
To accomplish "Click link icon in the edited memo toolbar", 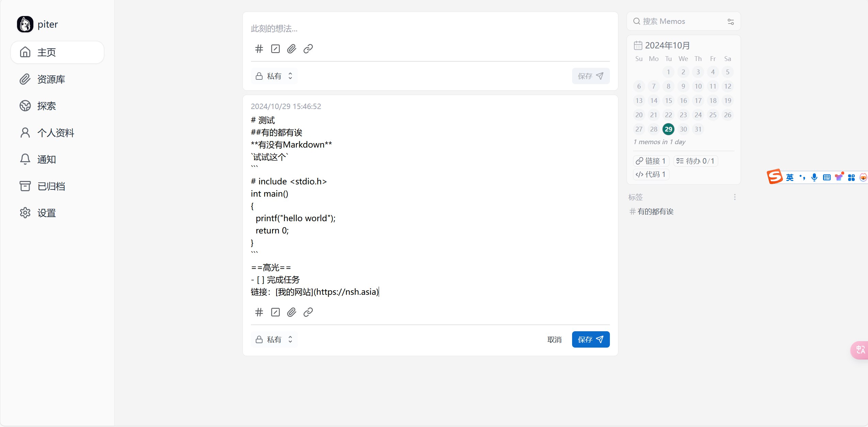I will coord(308,312).
